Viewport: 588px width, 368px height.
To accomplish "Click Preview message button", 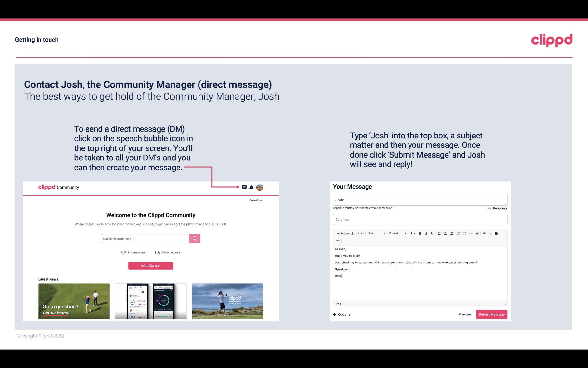I will pos(465,314).
